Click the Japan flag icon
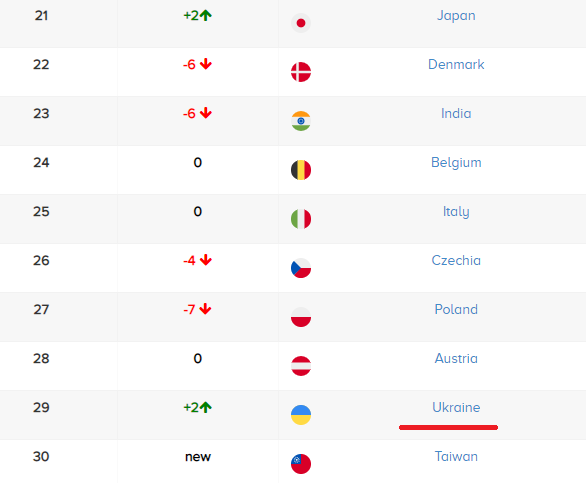The width and height of the screenshot is (586, 483). tap(301, 23)
